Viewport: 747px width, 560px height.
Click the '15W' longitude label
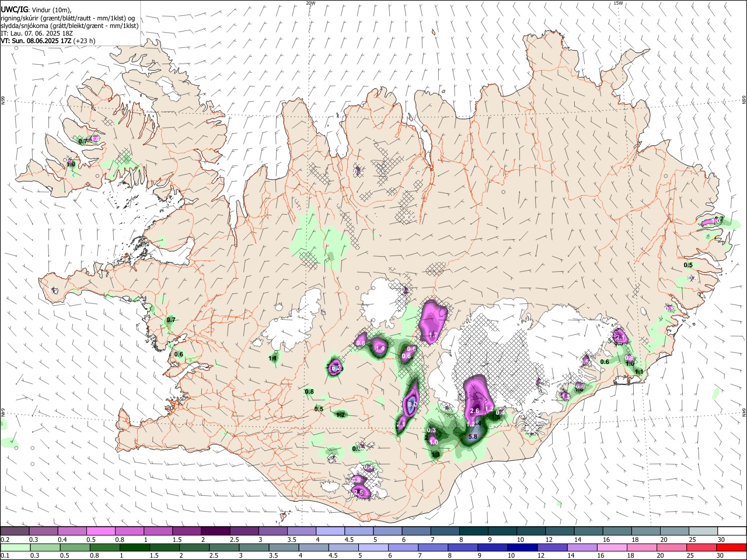(x=618, y=3)
